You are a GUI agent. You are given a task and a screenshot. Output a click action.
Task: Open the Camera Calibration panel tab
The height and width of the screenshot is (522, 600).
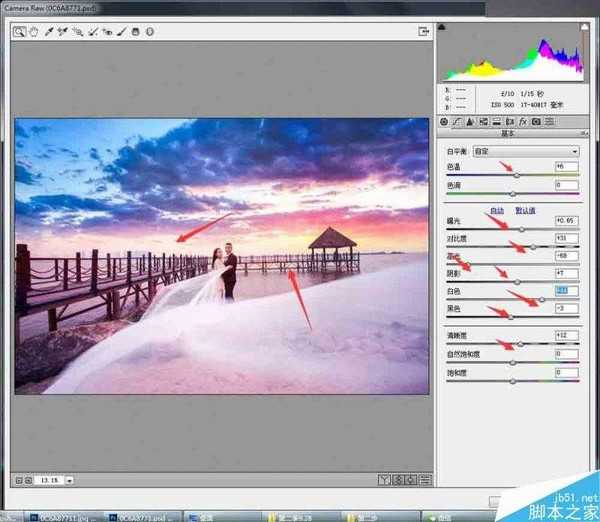[x=536, y=122]
